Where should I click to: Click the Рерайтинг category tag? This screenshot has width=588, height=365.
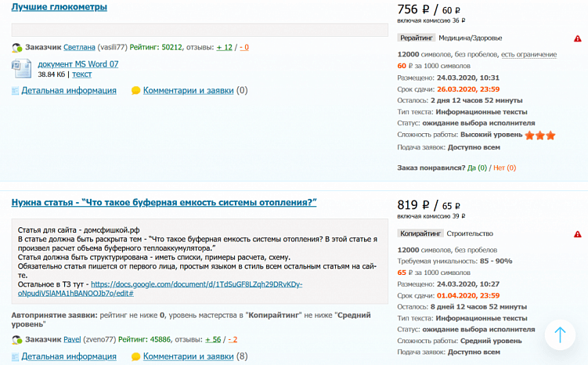pos(417,38)
